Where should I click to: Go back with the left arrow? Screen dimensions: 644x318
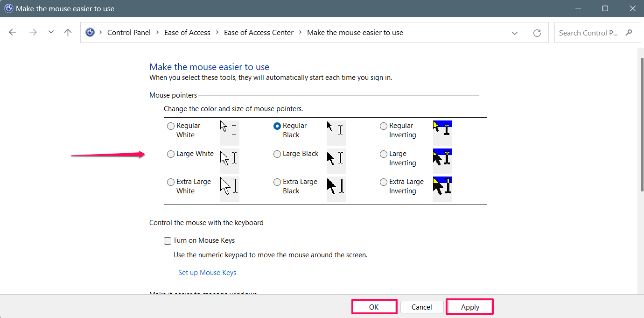click(x=13, y=33)
